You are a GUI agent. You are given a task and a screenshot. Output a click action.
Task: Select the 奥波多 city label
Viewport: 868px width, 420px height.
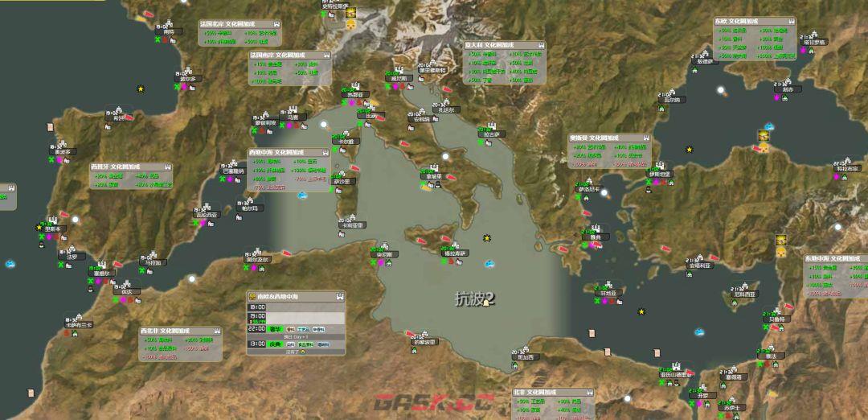click(63, 152)
